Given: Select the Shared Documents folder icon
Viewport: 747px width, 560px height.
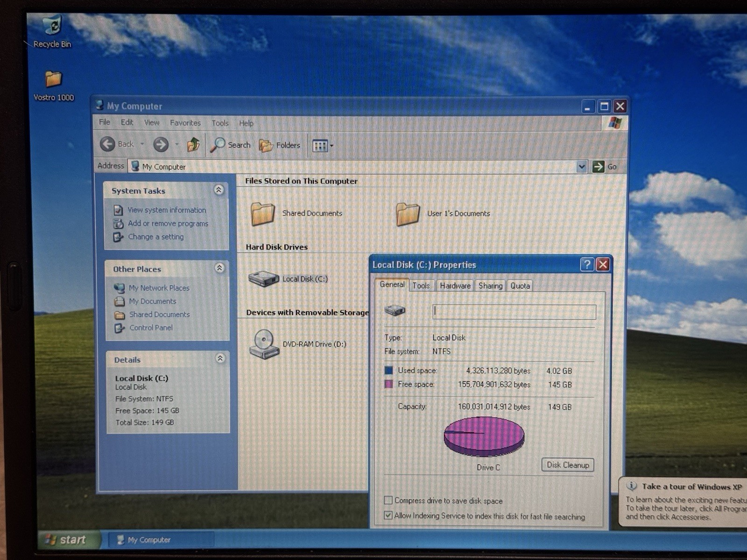Looking at the screenshot, I should pos(262,214).
